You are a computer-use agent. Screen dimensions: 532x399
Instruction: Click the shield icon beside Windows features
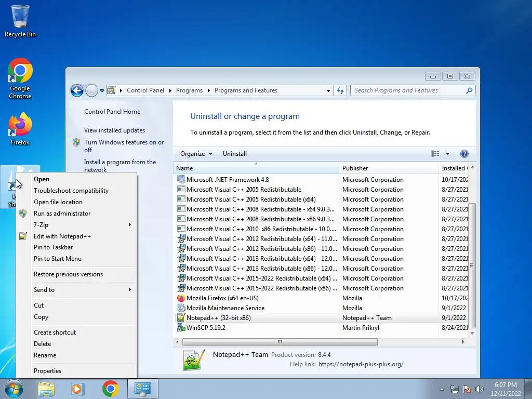[x=77, y=142]
